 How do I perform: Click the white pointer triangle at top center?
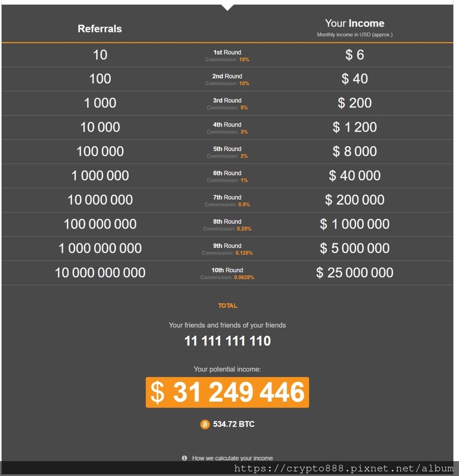coord(228,7)
